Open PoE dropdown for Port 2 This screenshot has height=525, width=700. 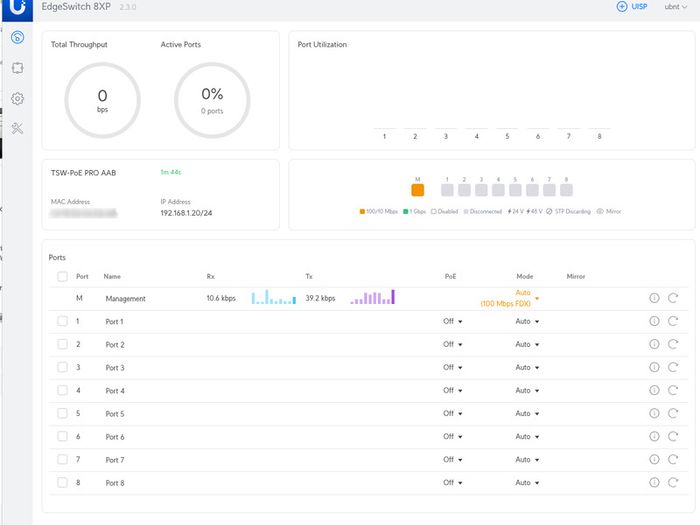(x=453, y=344)
